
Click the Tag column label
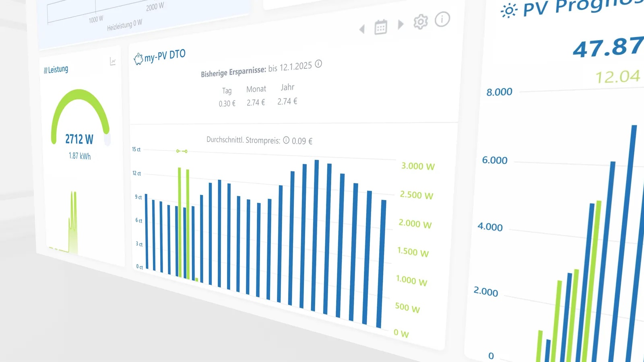click(x=227, y=91)
